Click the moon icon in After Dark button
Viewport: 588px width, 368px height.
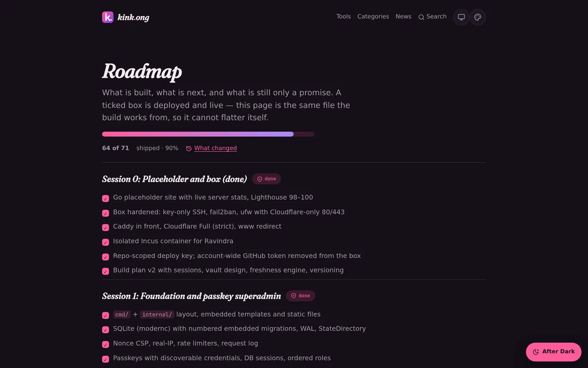click(536, 352)
